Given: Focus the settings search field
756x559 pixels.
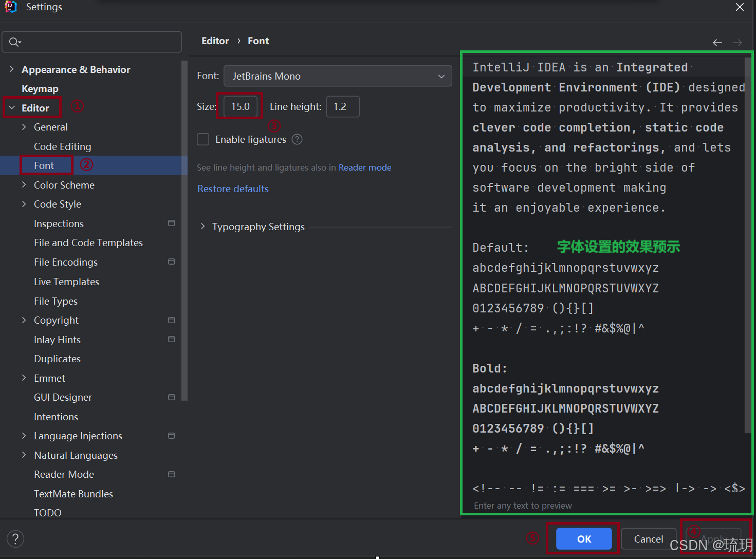Looking at the screenshot, I should pos(92,42).
